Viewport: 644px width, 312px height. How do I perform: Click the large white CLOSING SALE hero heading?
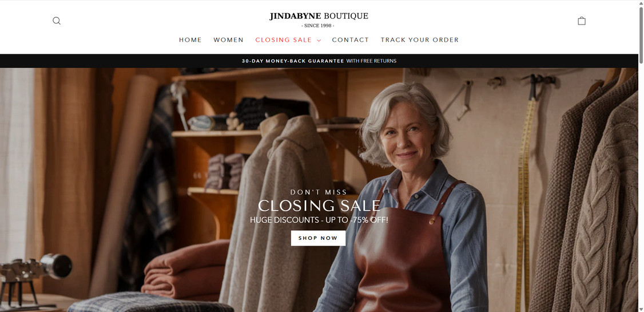pos(319,206)
